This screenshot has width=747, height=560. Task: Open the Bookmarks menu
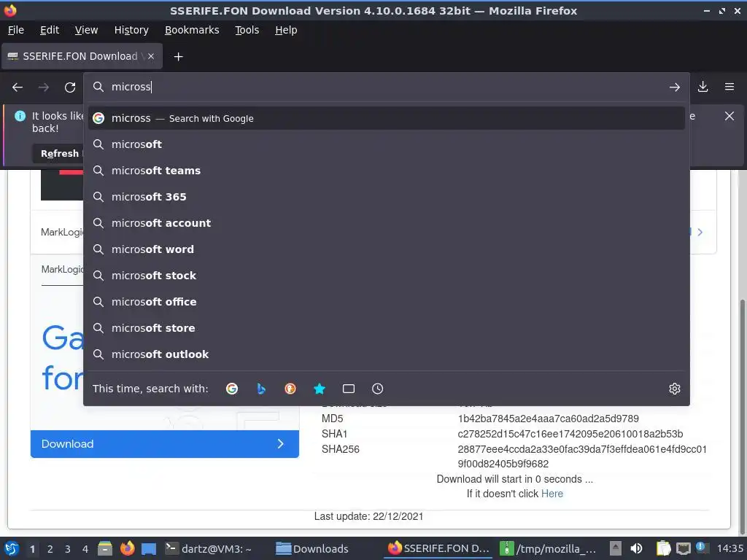192,30
